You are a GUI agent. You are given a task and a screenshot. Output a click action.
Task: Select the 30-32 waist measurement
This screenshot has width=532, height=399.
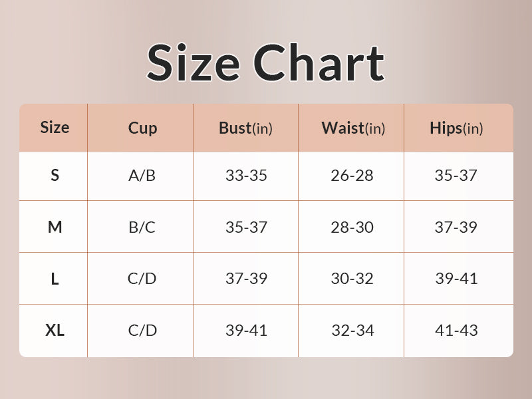(352, 279)
